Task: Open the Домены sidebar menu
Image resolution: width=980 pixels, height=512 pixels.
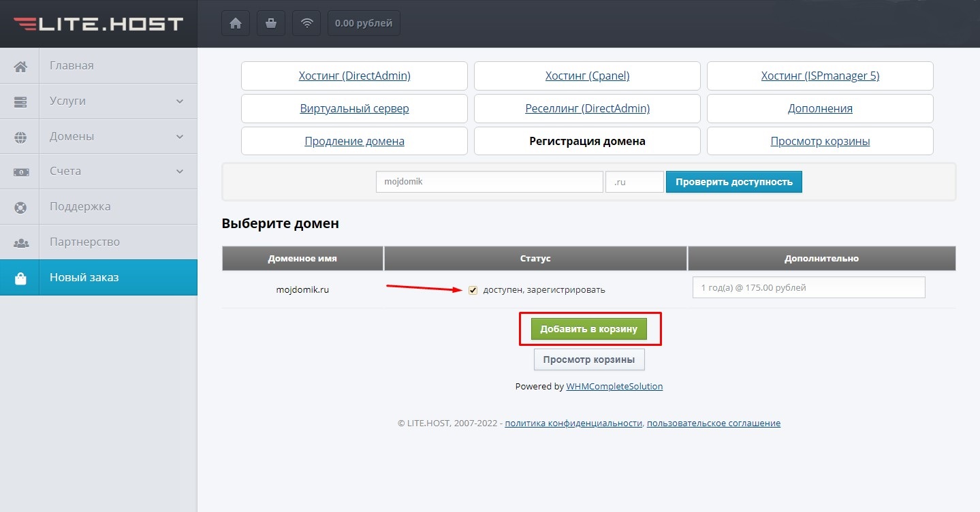Action: [99, 136]
